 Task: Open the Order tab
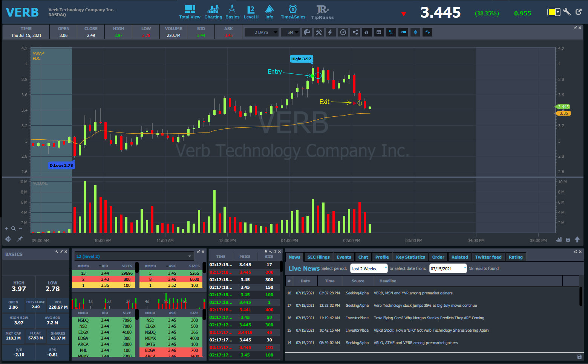tap(438, 257)
